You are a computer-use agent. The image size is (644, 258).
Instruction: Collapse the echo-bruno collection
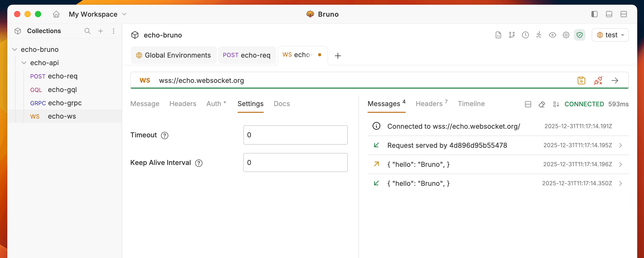(x=14, y=49)
